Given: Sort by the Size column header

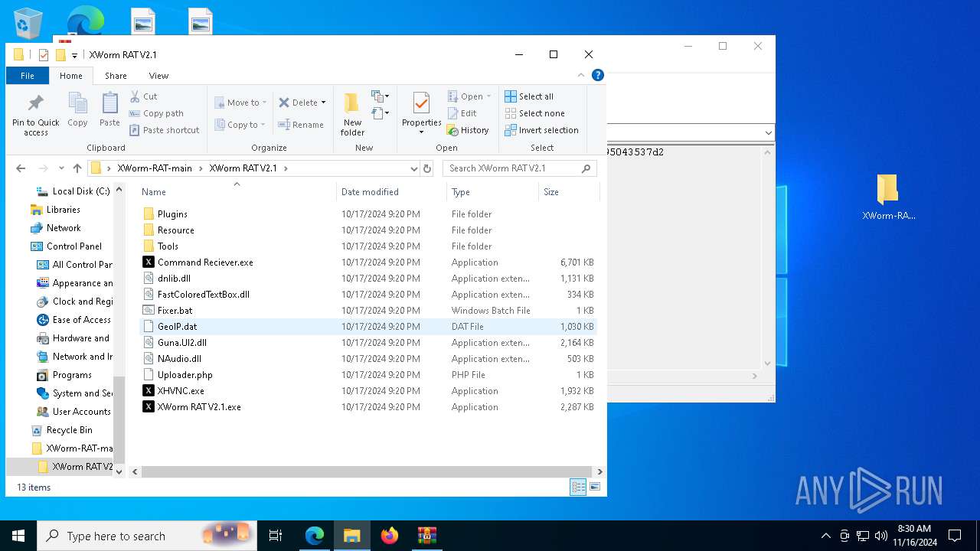Looking at the screenshot, I should (x=567, y=191).
